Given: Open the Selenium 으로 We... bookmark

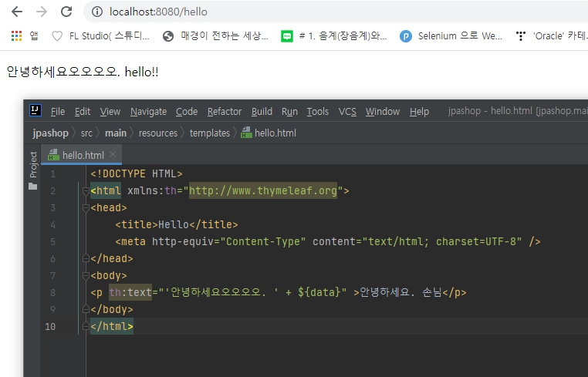Looking at the screenshot, I should pos(451,36).
